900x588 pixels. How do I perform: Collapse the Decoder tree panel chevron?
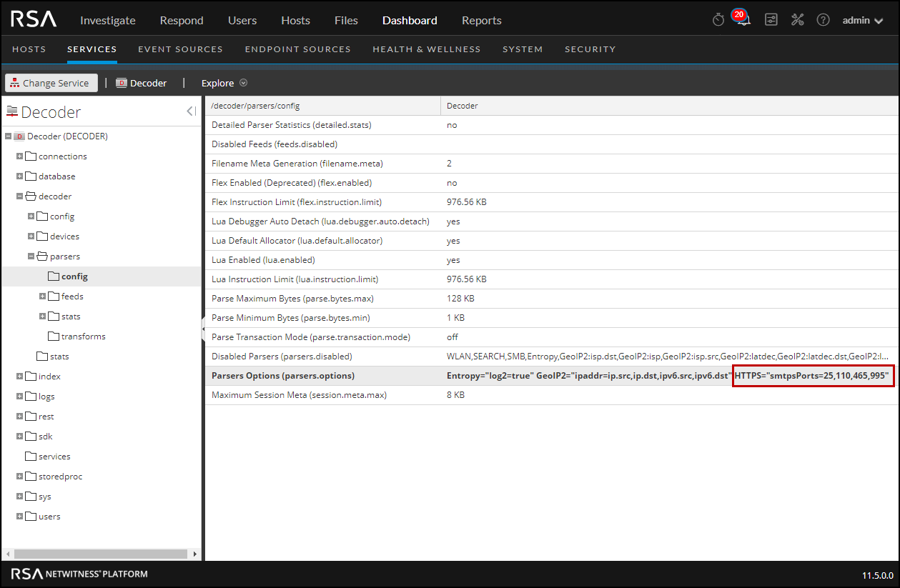pos(191,111)
